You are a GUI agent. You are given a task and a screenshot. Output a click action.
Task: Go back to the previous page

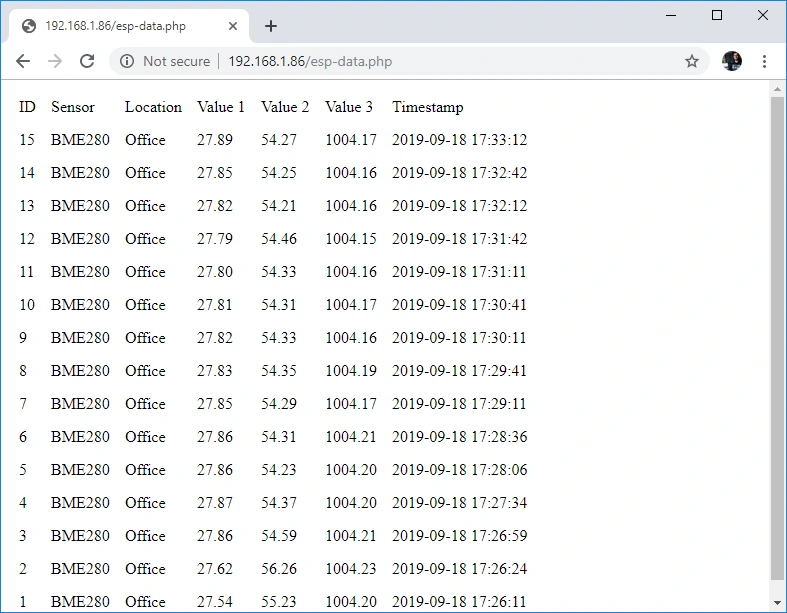[x=23, y=61]
